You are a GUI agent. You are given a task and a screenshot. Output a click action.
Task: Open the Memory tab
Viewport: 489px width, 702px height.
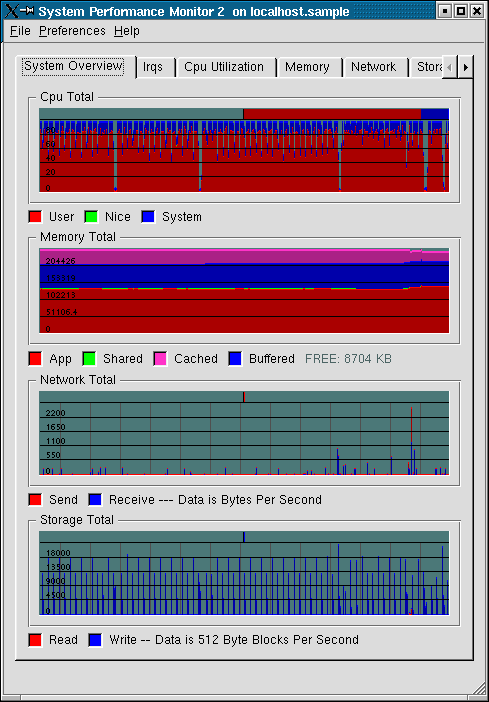[x=307, y=67]
